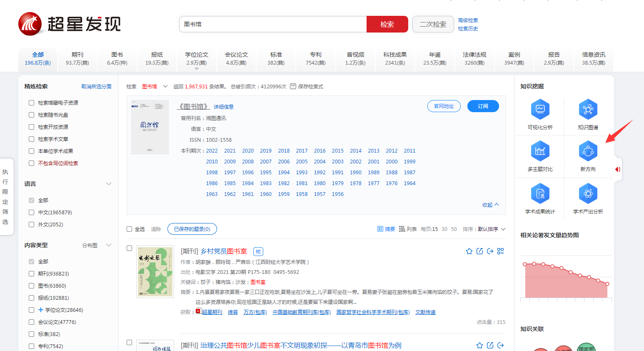The image size is (644, 351).
Task: Click the 保存检索式 save icon
Action: pos(293,86)
